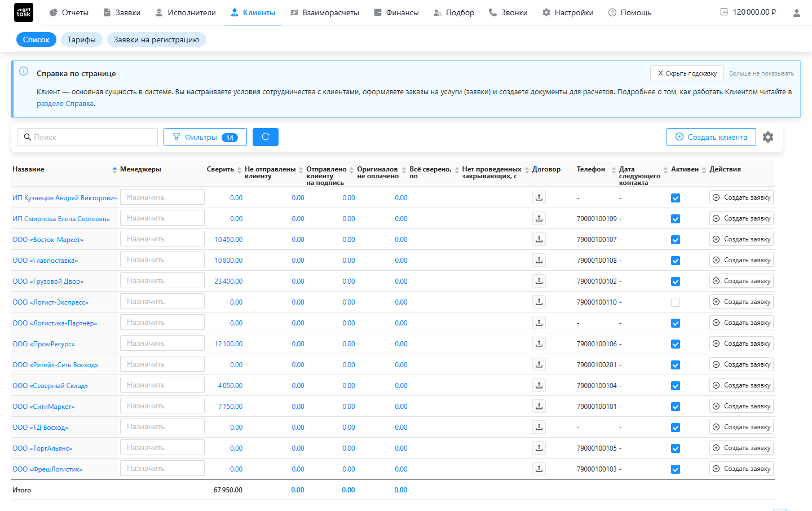Sort table by Название column arrow
The width and height of the screenshot is (812, 511).
[x=114, y=170]
